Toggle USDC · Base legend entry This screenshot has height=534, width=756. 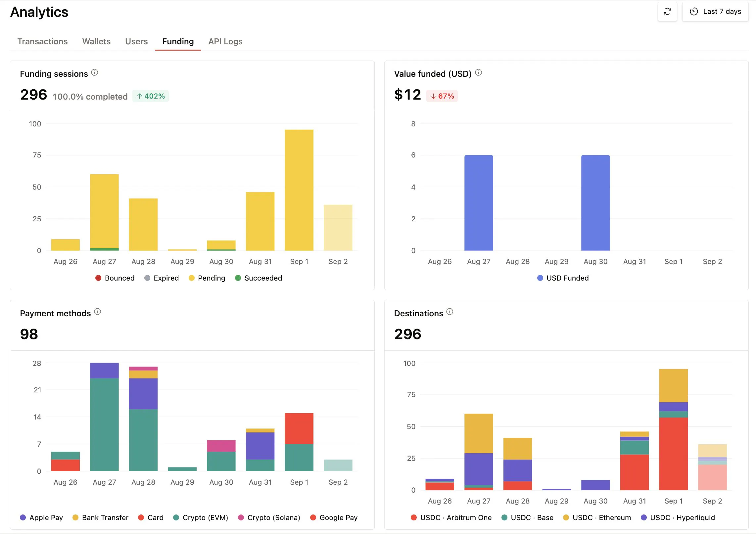coord(527,517)
